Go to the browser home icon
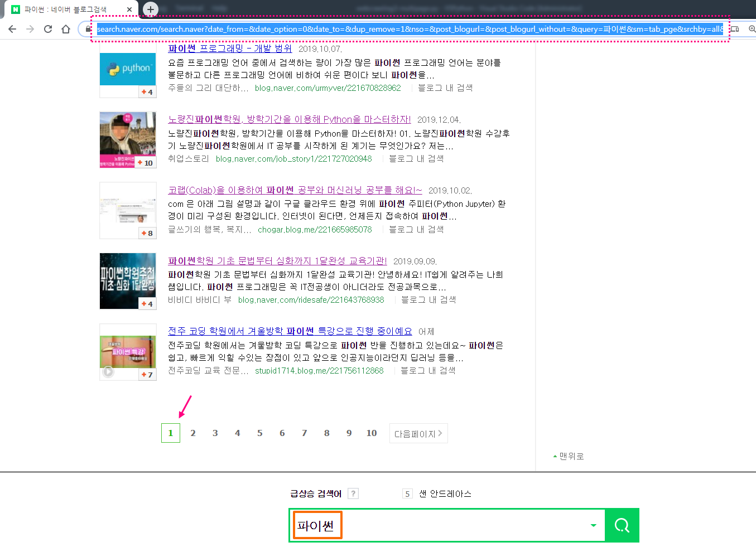Screen dimensions: 756x547 point(66,29)
